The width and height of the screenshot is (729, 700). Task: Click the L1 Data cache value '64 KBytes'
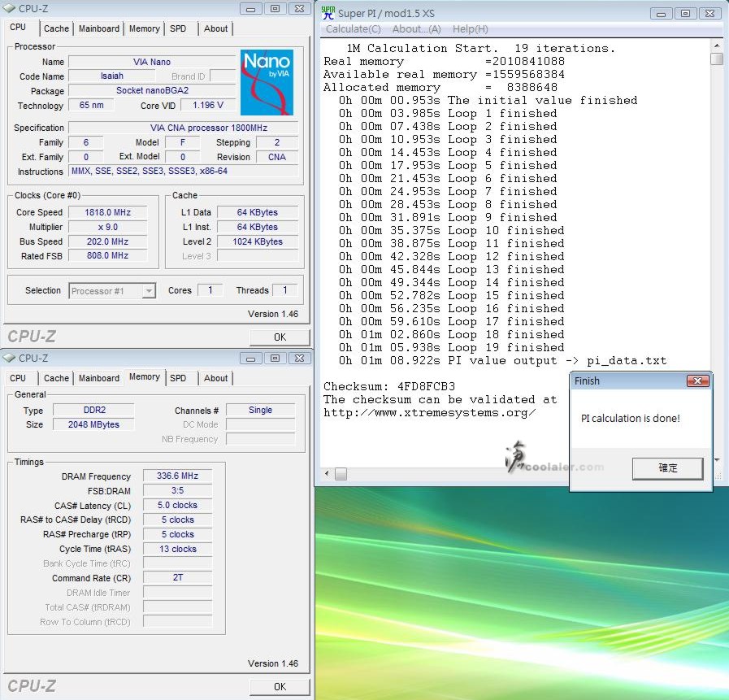(258, 212)
